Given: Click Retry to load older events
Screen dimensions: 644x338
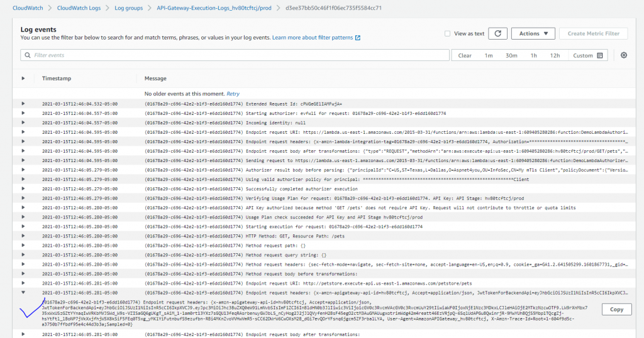Looking at the screenshot, I should click(x=233, y=94).
